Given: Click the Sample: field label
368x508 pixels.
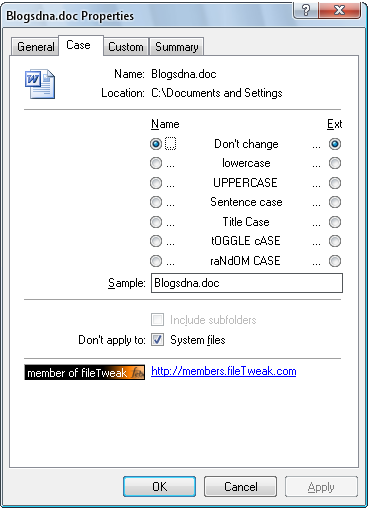Looking at the screenshot, I should pos(127,283).
